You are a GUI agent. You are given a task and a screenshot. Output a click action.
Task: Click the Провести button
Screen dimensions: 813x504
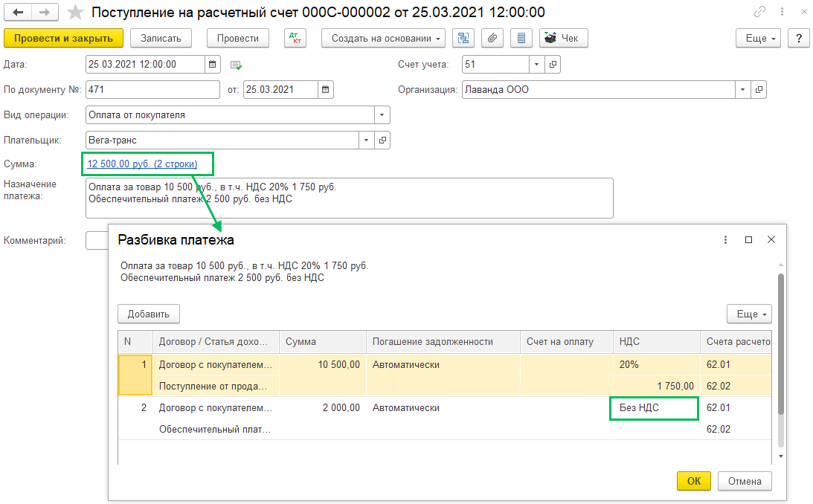[x=238, y=39]
